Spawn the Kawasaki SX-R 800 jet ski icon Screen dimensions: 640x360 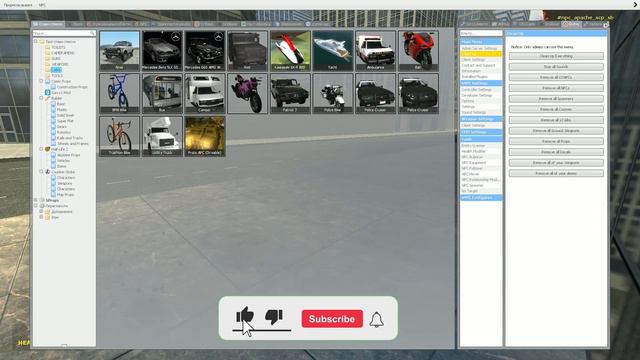pos(290,51)
